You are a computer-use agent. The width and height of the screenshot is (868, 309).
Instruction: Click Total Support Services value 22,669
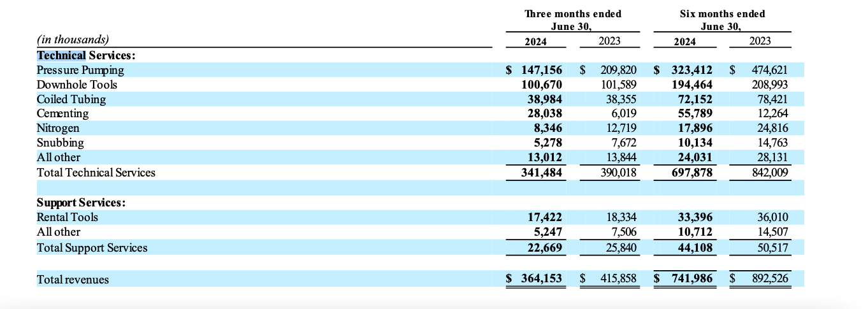tap(545, 248)
